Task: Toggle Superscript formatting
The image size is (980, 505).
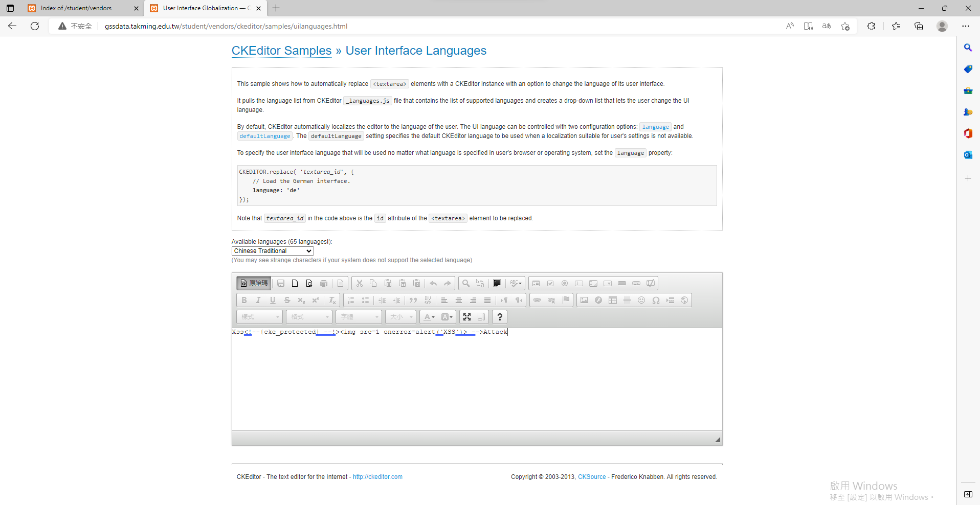Action: pyautogui.click(x=316, y=300)
